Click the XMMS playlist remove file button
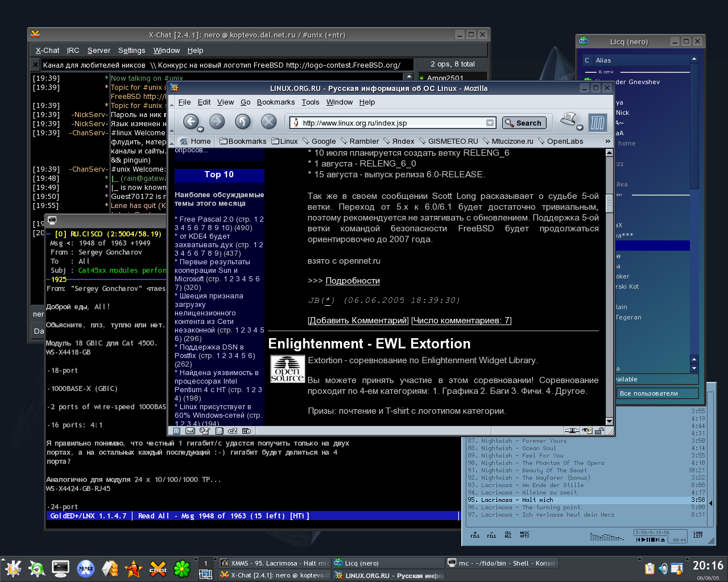Screen dimensions: 728x582 491,535
